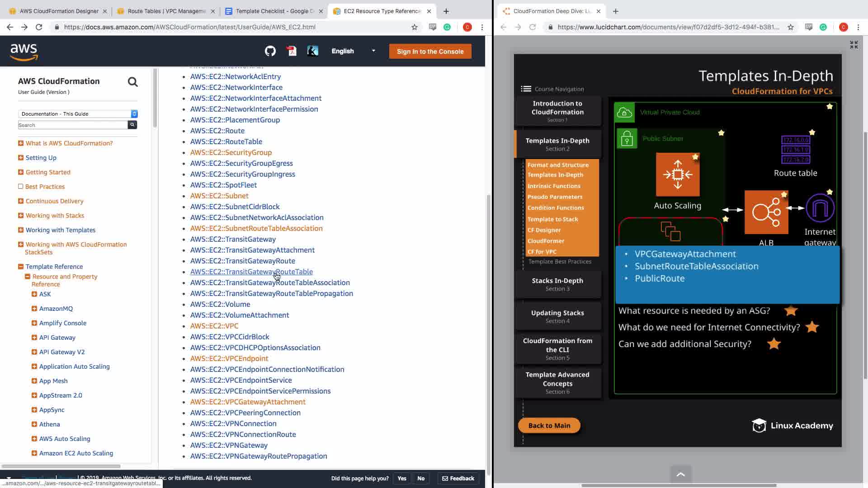The image size is (868, 488).
Task: Collapse the Template Reference tree node
Action: click(20, 267)
